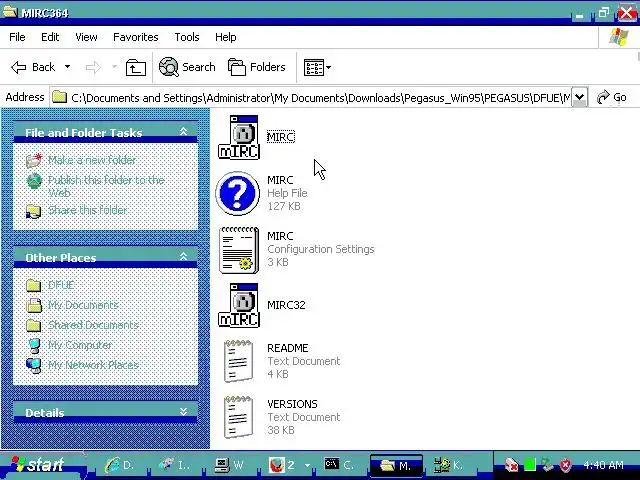Expand the Details panel
This screenshot has width=640, height=480.
[x=183, y=411]
